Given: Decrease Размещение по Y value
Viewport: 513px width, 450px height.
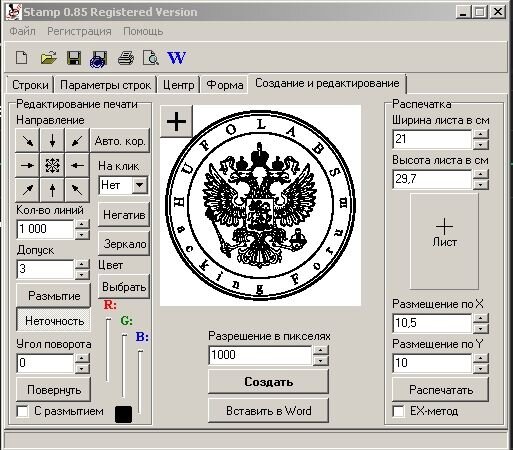Looking at the screenshot, I should [480, 368].
